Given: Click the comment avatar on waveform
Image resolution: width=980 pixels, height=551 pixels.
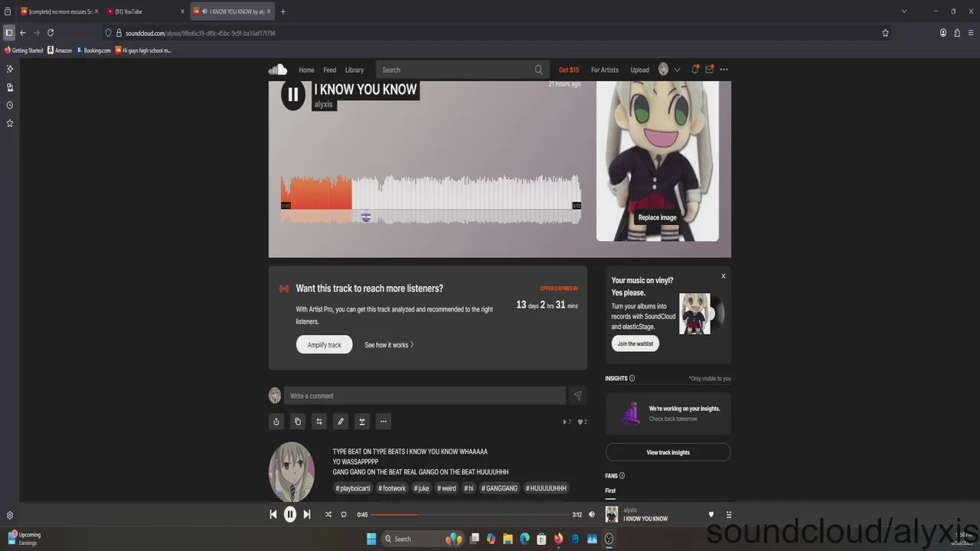Looking at the screenshot, I should click(365, 217).
